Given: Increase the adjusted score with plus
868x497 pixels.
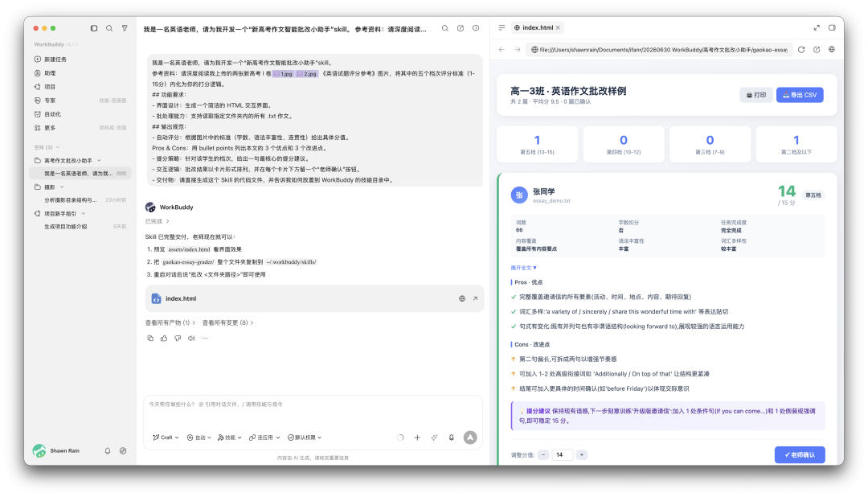Looking at the screenshot, I should pos(582,455).
